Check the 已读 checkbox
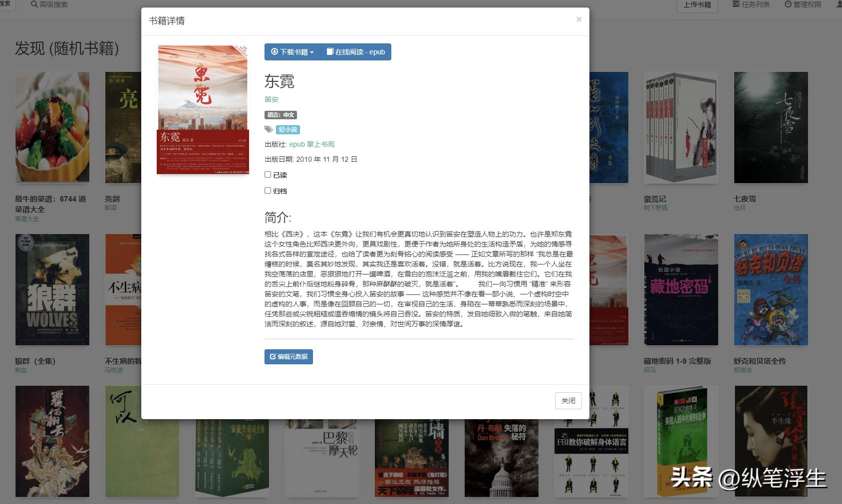842x504 pixels. 268,175
